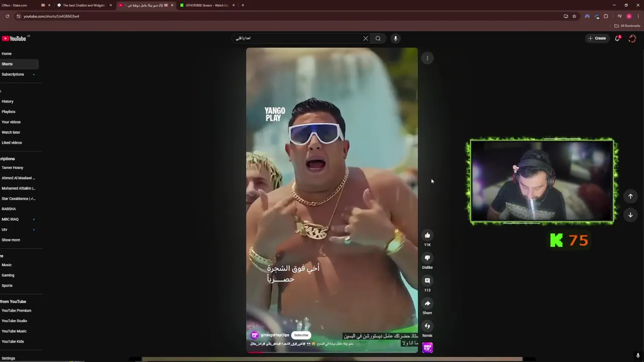Click the install app icon in address bar
The height and width of the screenshot is (362, 644).
click(x=566, y=16)
